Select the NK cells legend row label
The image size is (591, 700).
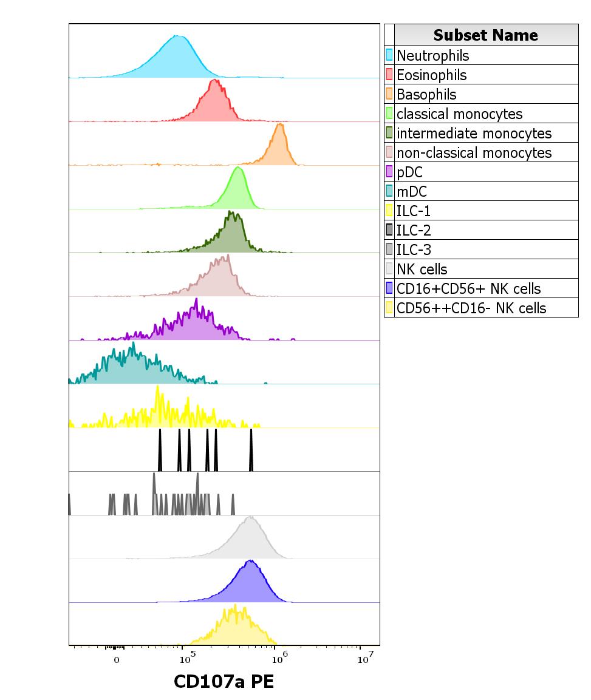pos(422,269)
